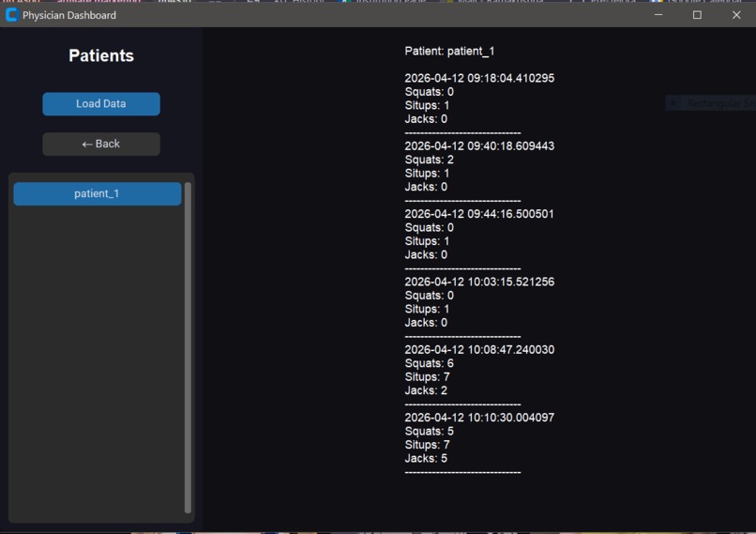The height and width of the screenshot is (534, 756).
Task: Maximize the Physician Dashboard window
Action: click(697, 15)
